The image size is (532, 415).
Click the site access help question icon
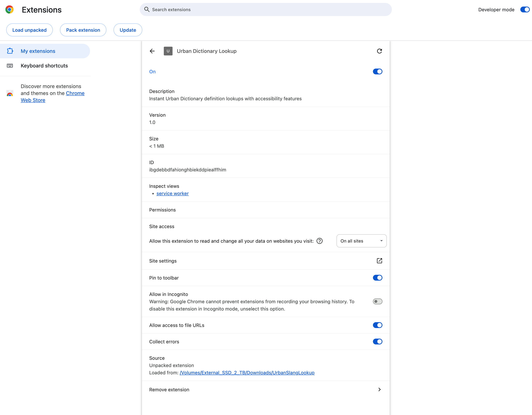pos(319,241)
